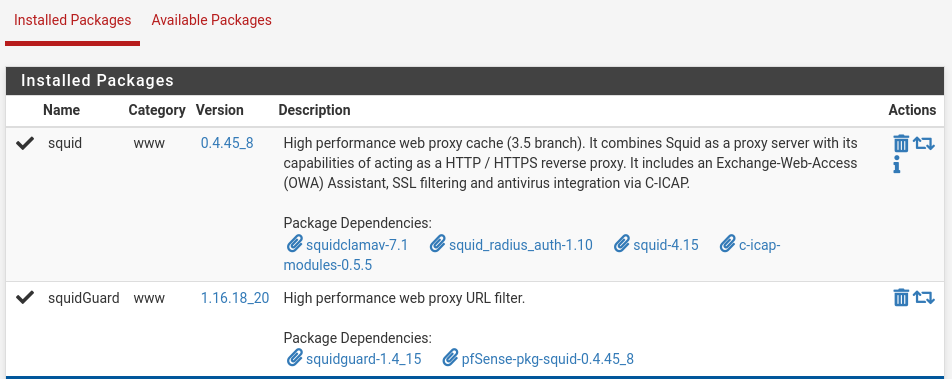
Task: Click the squidGuard installed checkmark icon
Action: 25,298
